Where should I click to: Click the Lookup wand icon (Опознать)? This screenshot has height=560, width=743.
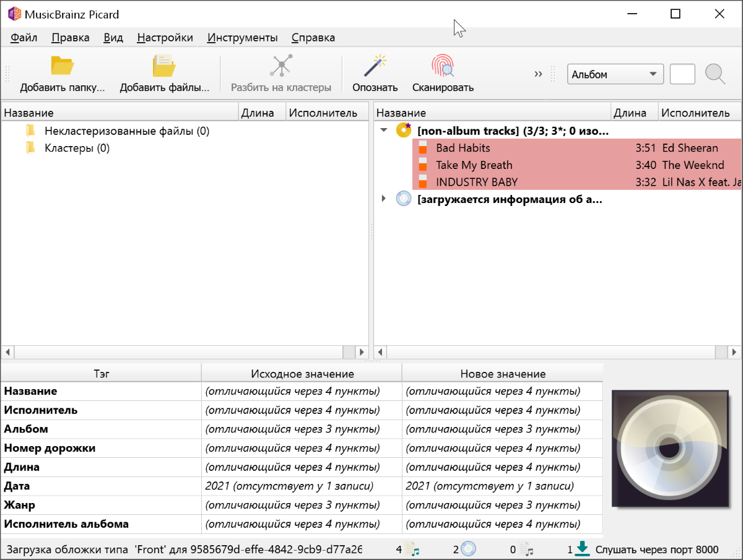[375, 66]
